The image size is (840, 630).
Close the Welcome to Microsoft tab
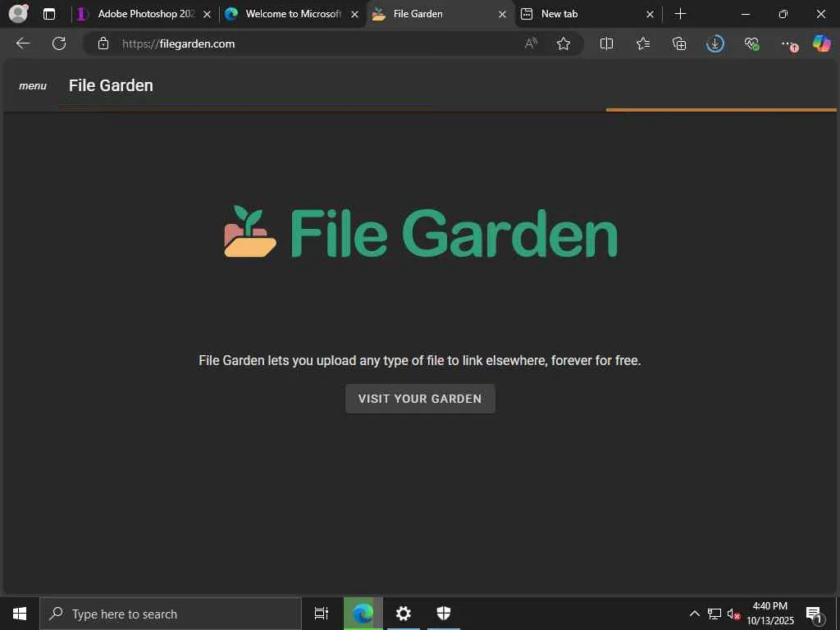pyautogui.click(x=354, y=15)
